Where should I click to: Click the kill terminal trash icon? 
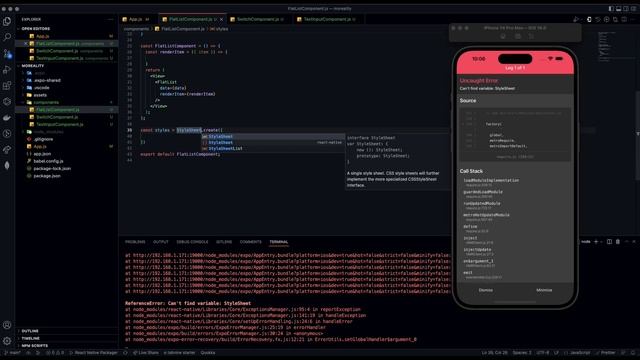618,242
